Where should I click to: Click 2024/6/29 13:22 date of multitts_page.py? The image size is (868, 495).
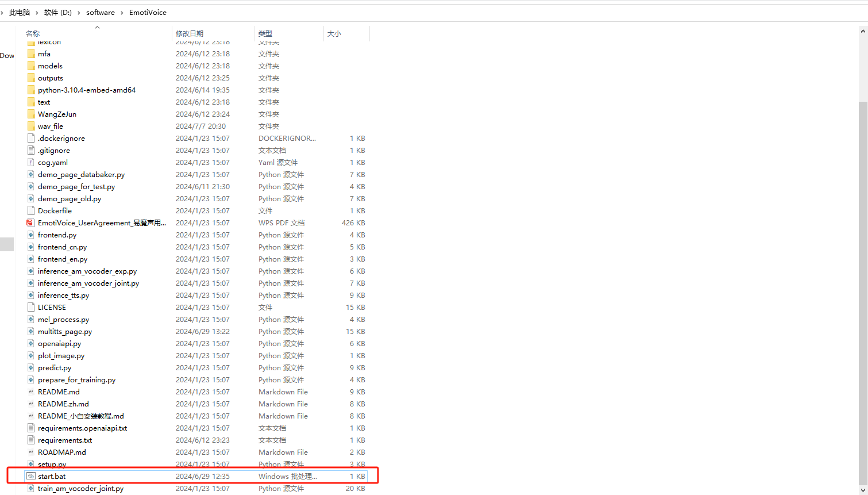pyautogui.click(x=203, y=332)
